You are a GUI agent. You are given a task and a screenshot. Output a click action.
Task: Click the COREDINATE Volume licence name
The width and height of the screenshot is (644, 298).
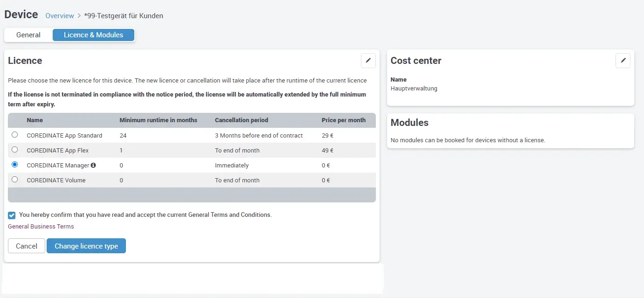(x=56, y=180)
